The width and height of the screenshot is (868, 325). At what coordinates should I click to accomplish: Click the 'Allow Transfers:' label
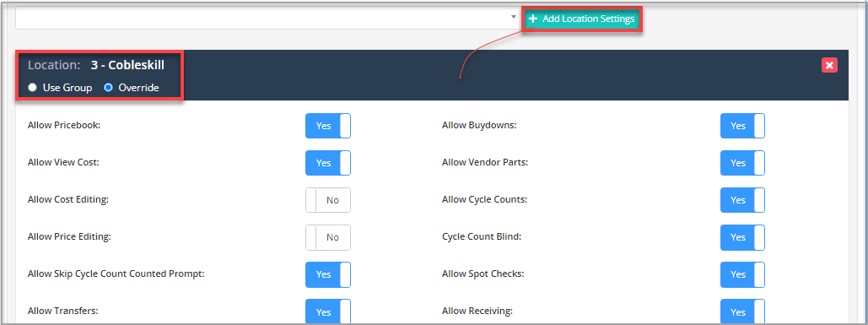63,311
